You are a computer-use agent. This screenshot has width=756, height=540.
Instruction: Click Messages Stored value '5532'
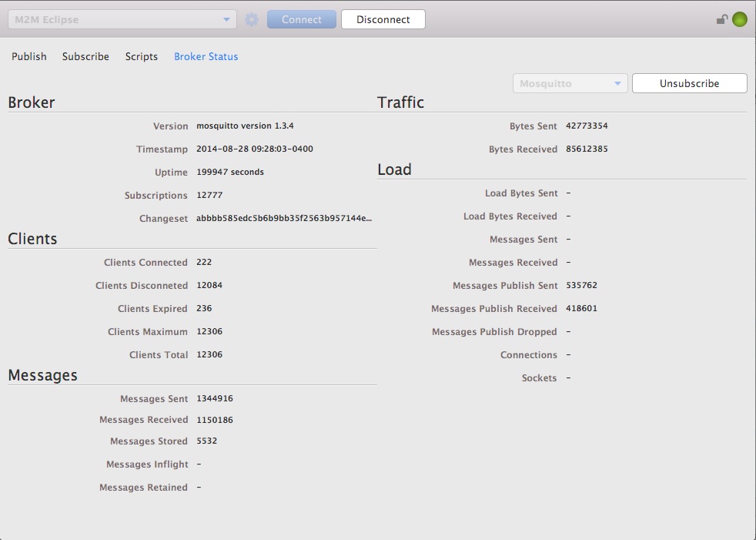tap(207, 441)
